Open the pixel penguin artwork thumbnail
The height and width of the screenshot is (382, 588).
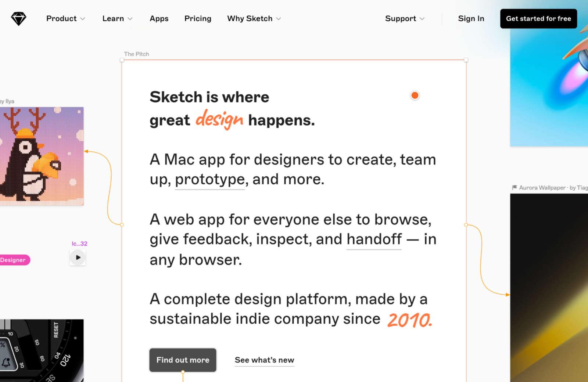(42, 156)
